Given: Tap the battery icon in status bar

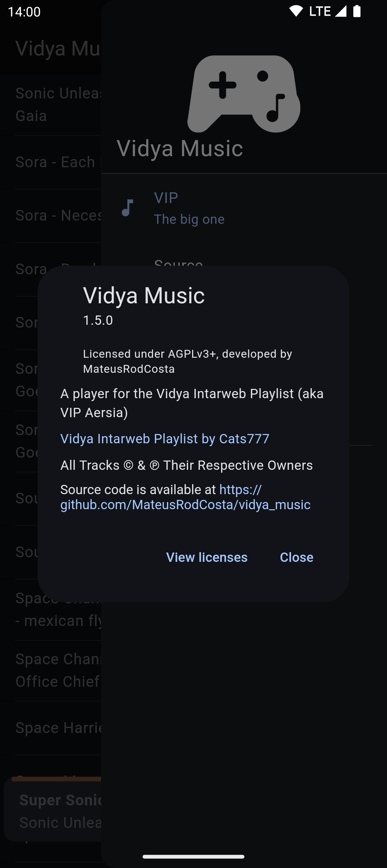Looking at the screenshot, I should [x=357, y=11].
